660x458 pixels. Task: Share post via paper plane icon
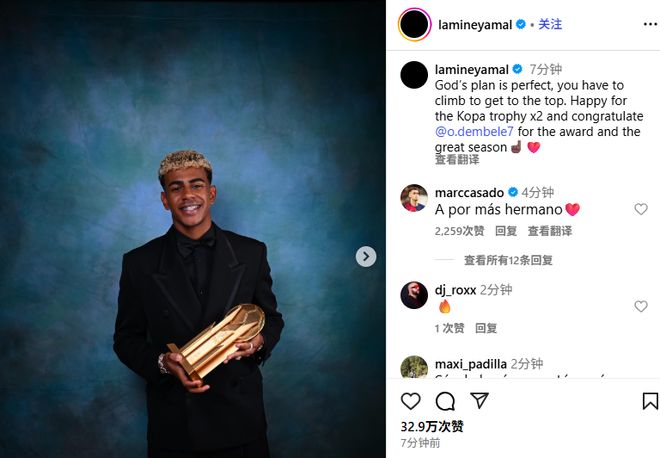[x=479, y=400]
